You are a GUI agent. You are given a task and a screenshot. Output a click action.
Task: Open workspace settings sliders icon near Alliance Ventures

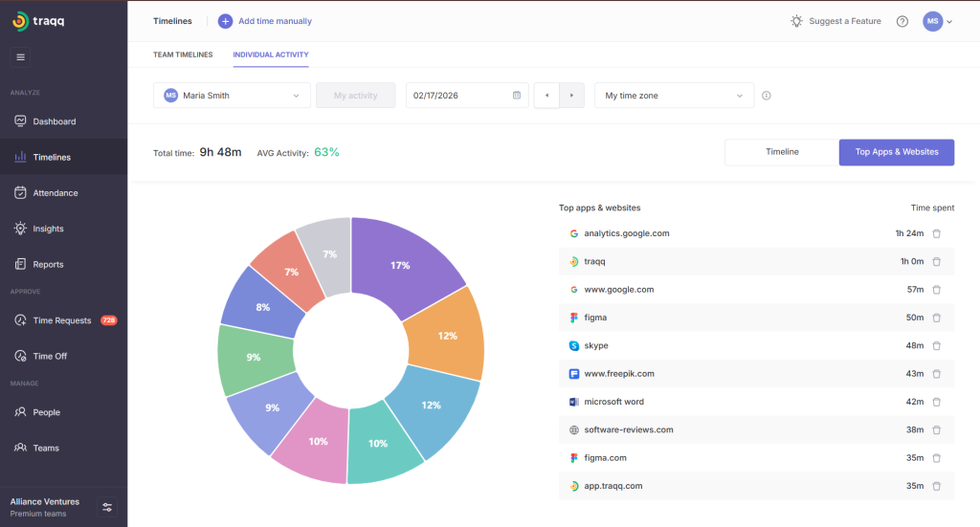click(x=107, y=507)
